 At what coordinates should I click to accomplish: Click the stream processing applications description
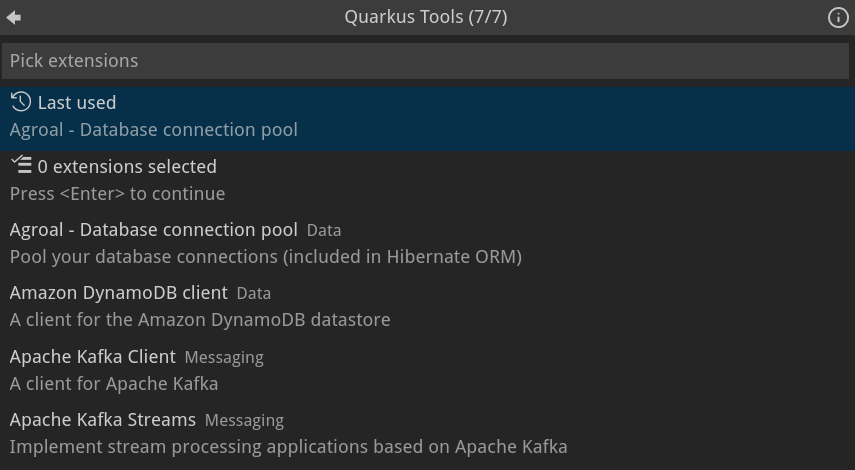pos(289,447)
